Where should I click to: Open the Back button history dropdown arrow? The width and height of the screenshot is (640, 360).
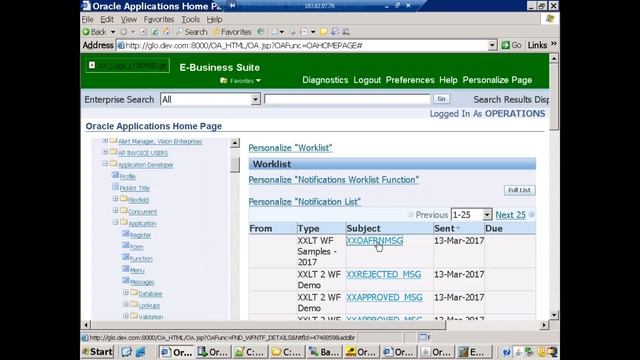(113, 32)
